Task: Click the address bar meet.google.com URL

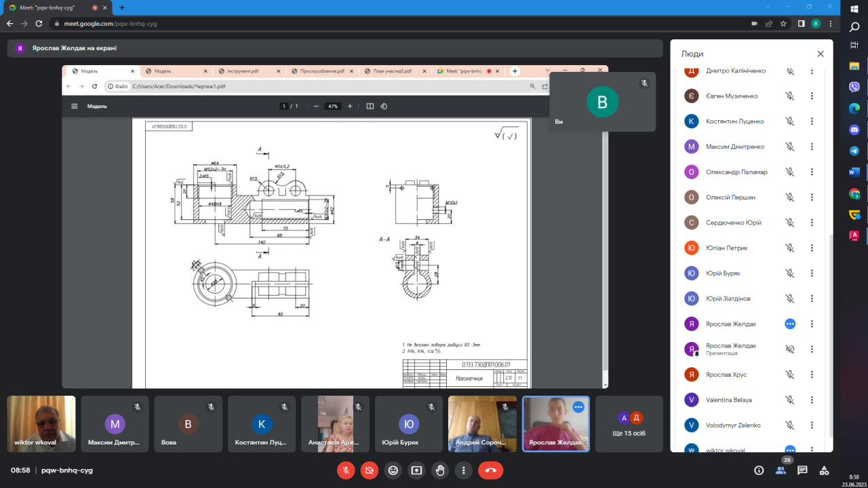Action: point(111,23)
